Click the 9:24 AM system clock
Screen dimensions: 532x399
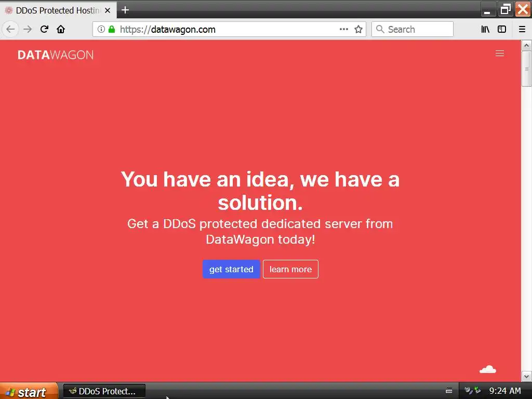pos(505,391)
